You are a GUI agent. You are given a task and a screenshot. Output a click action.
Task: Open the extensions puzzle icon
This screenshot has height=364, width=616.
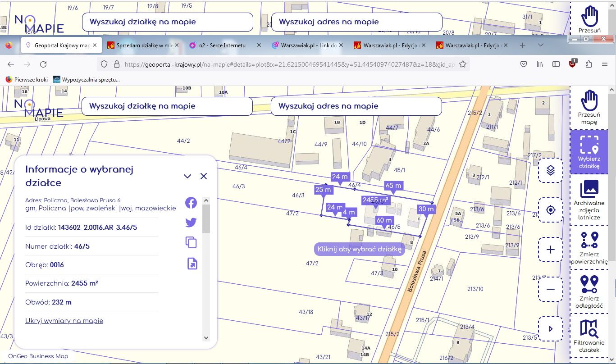click(x=589, y=64)
